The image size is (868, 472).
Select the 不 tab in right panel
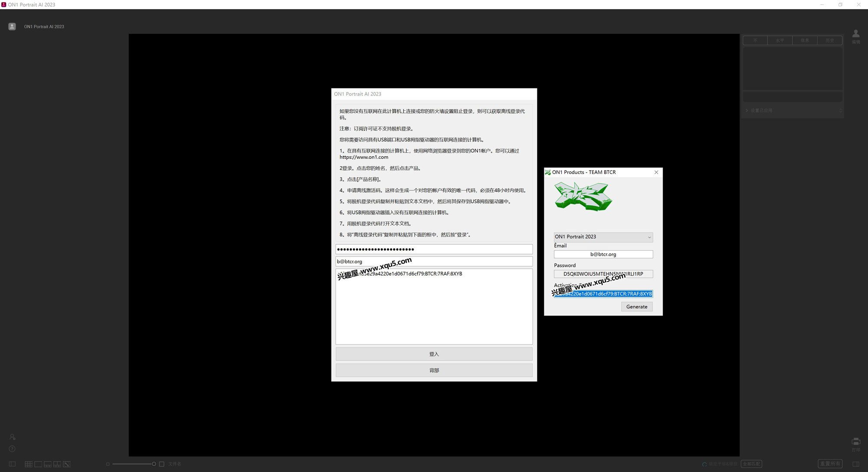point(756,40)
